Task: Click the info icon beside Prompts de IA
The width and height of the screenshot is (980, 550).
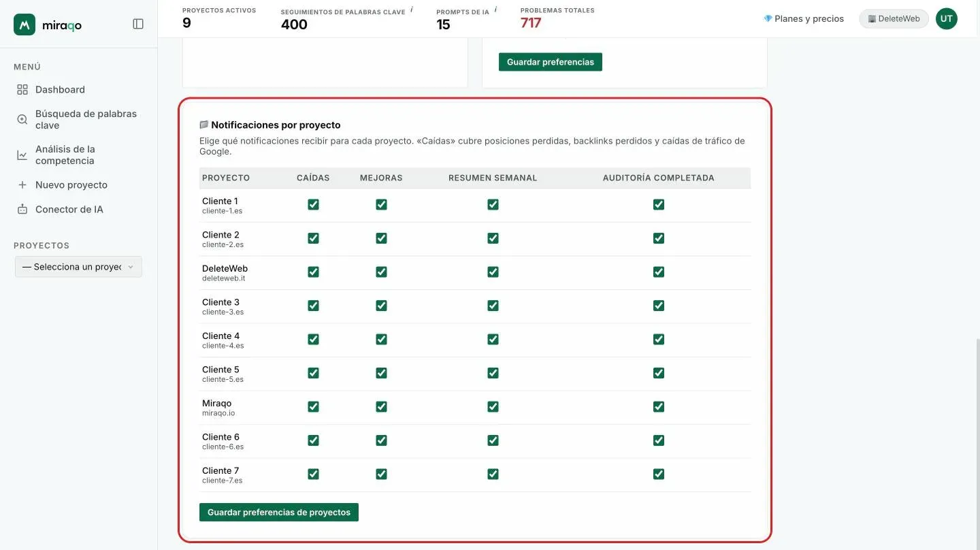Action: [x=495, y=10]
